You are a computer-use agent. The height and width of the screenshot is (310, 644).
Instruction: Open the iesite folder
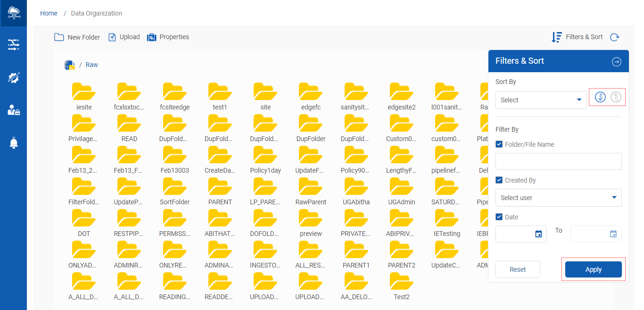(x=84, y=96)
